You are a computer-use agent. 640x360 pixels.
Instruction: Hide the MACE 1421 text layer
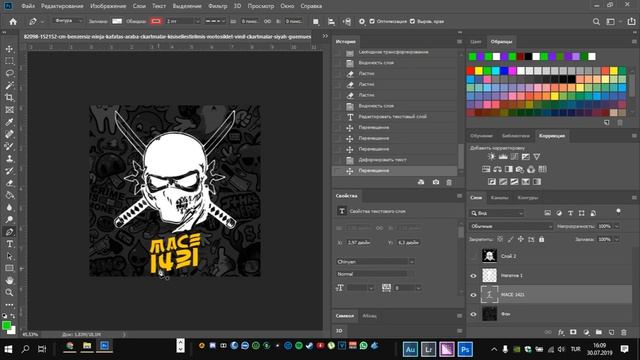(473, 295)
